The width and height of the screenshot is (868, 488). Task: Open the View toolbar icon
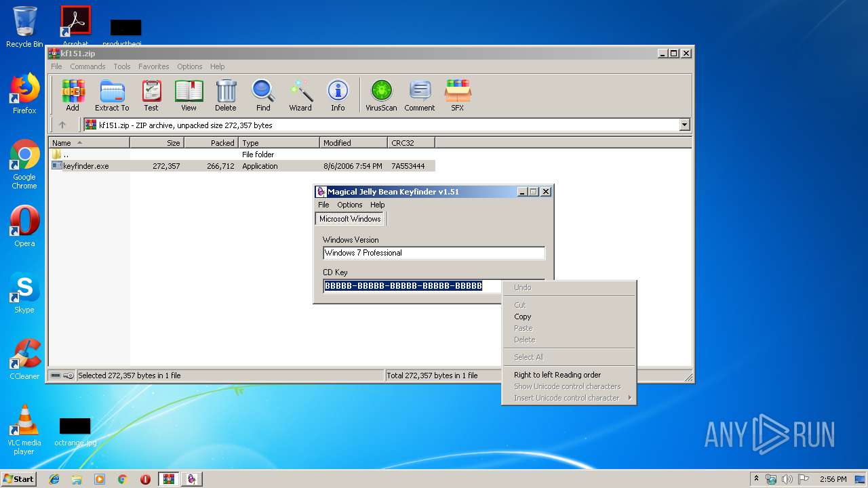click(189, 96)
